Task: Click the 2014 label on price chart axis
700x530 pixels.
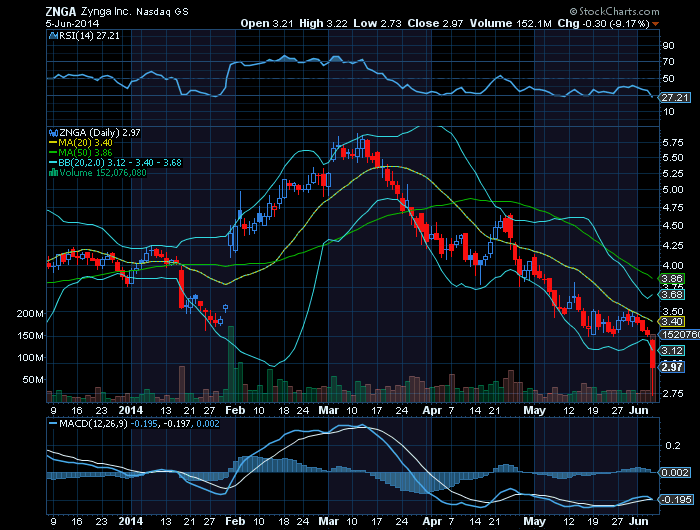Action: point(131,410)
